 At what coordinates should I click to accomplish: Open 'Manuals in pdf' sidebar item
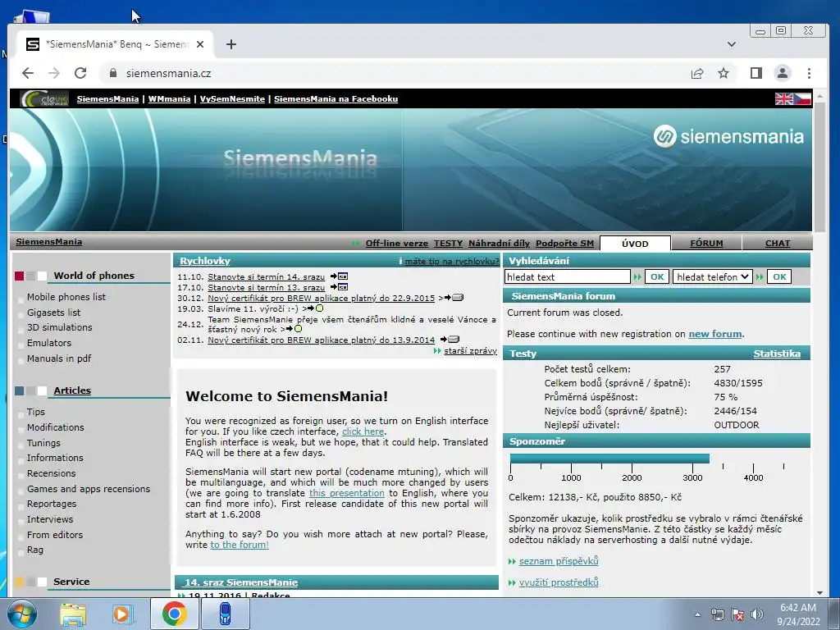pos(59,358)
